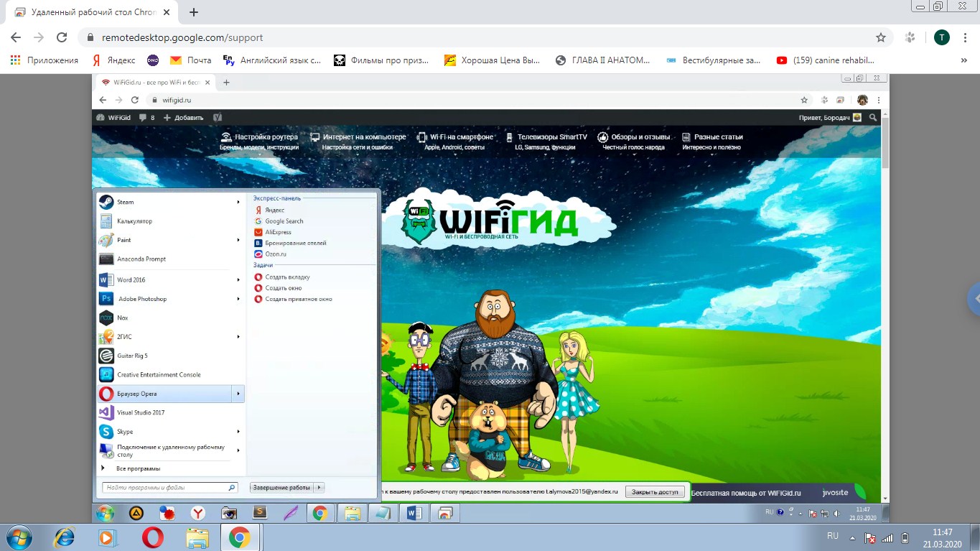This screenshot has height=551, width=980.
Task: Bookmark remotedesktop.google.com with the star icon
Action: [x=880, y=37]
